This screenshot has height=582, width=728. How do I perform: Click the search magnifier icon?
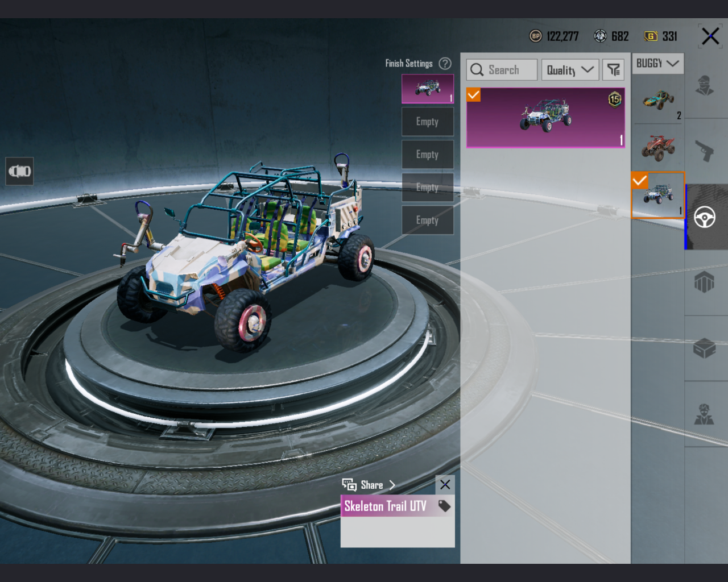477,70
